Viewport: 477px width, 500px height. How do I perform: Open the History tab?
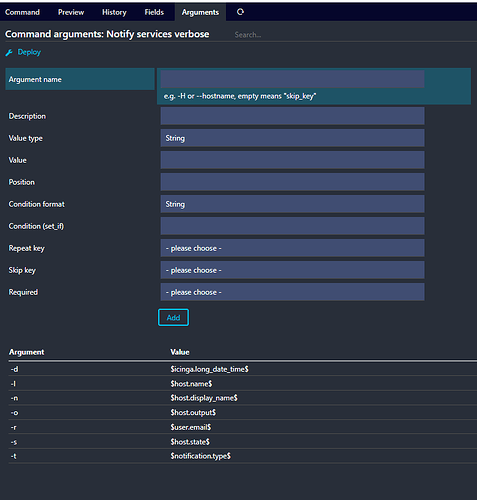(114, 12)
